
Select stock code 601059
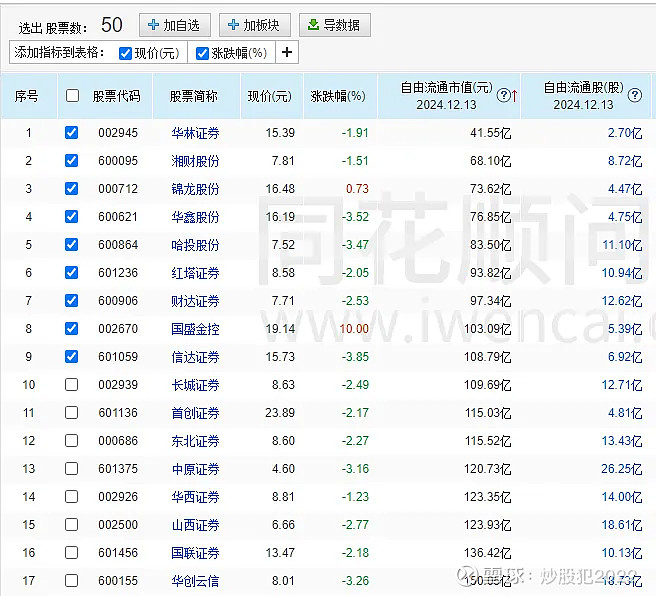pos(118,356)
